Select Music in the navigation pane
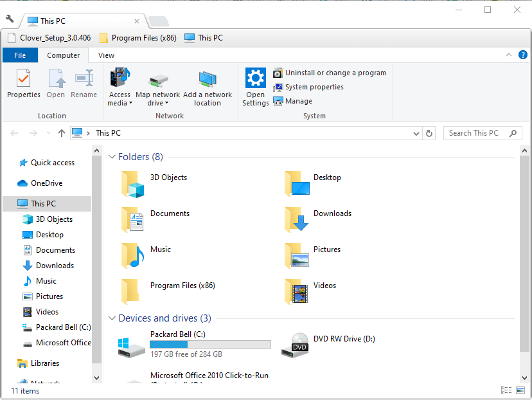Viewport: 532px width, 400px height. tap(40, 281)
